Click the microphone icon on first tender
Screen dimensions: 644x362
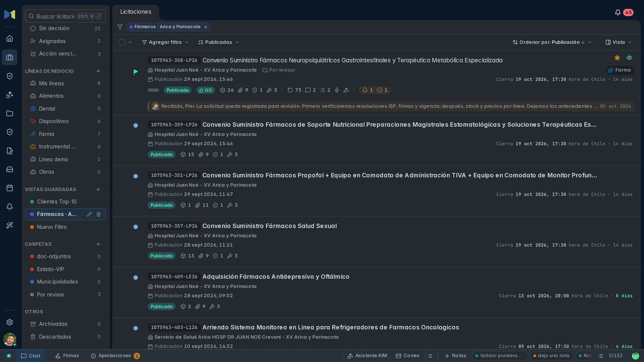337,90
